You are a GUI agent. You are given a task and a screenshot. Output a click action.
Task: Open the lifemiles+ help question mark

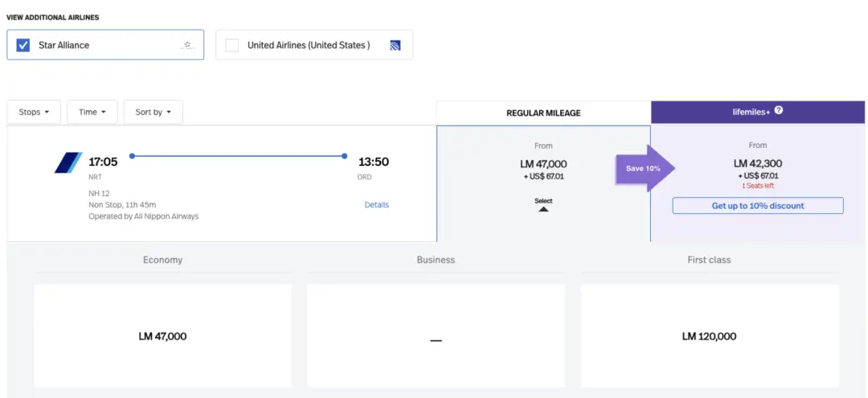pos(779,111)
